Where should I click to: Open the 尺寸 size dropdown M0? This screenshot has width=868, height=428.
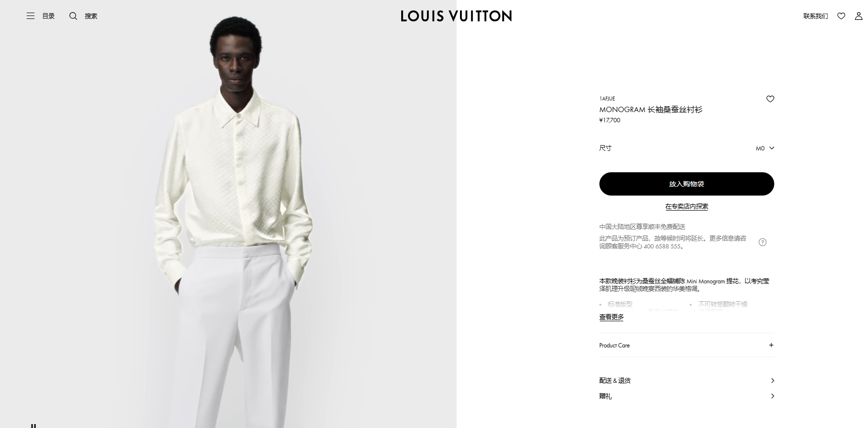[765, 148]
